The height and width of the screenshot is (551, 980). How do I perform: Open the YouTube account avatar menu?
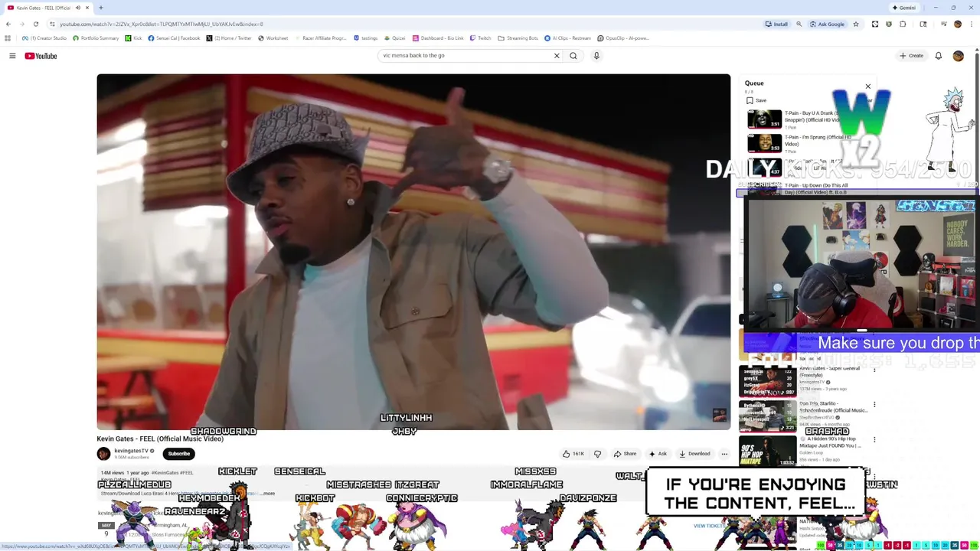point(958,56)
